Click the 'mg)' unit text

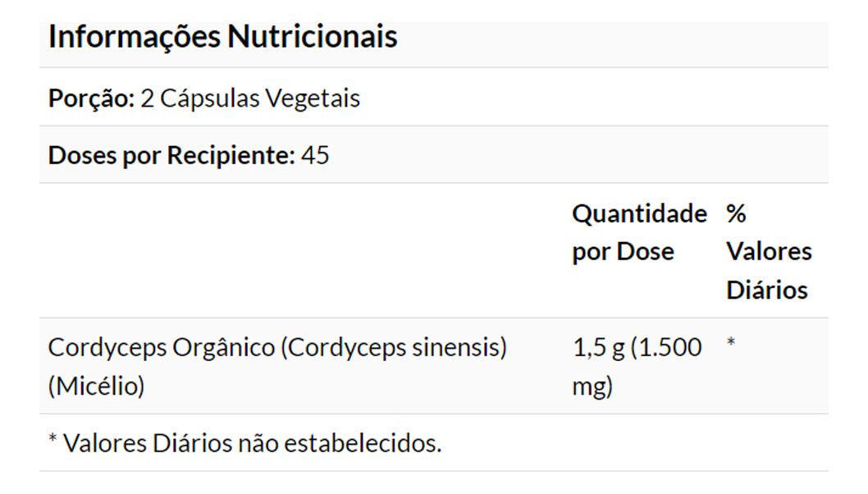click(592, 386)
